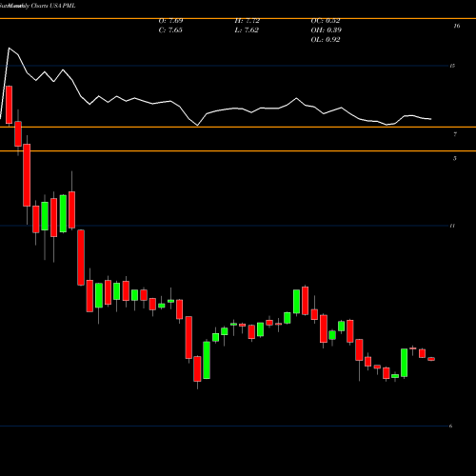Click the last red candlestick on the right
This screenshot has height=476, width=476.
tap(431, 359)
